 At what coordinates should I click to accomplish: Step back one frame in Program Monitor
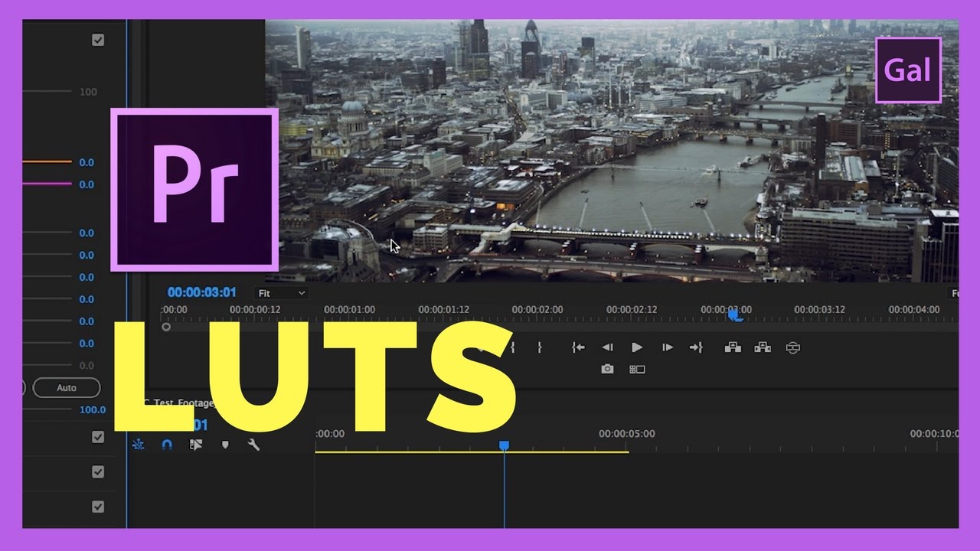(x=607, y=347)
